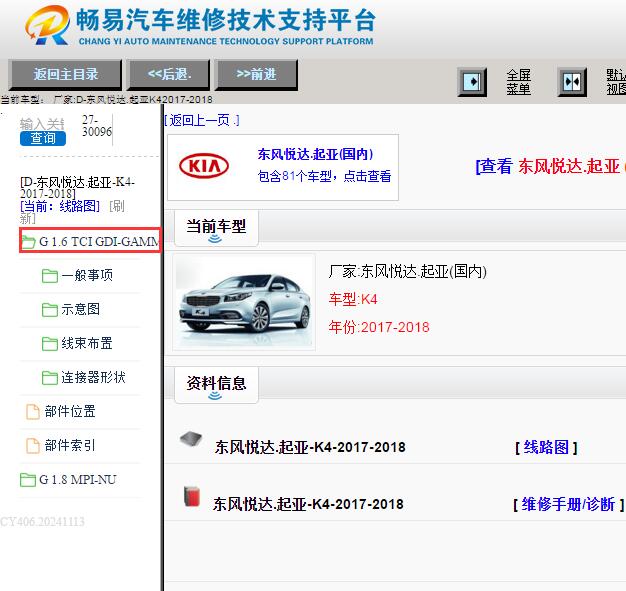Click the 当前:线路图 link in sidebar

60,206
